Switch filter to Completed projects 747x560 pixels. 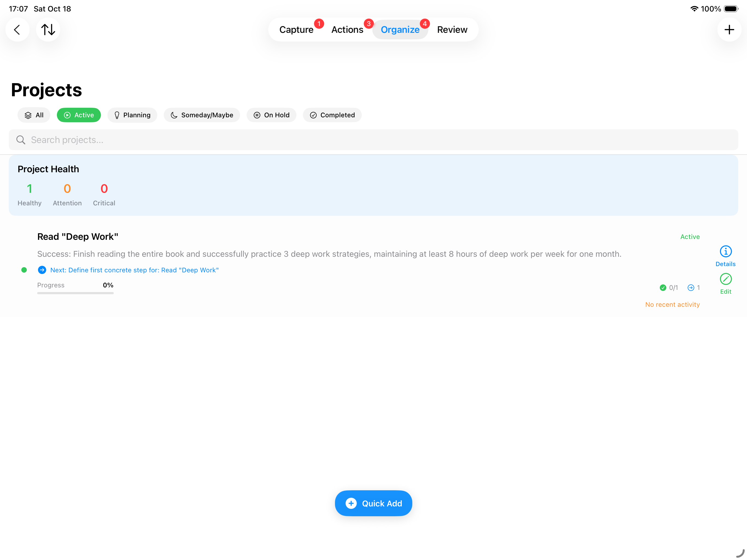click(x=332, y=115)
